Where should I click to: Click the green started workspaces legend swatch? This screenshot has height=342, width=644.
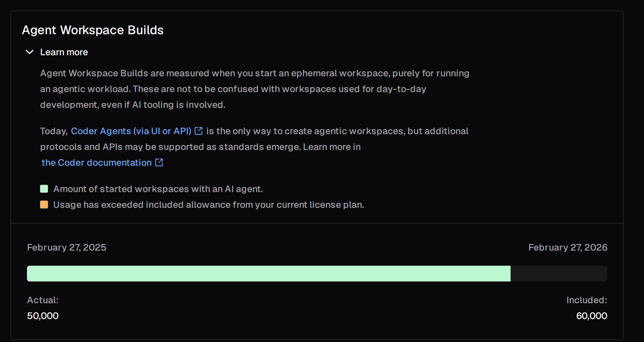44,189
